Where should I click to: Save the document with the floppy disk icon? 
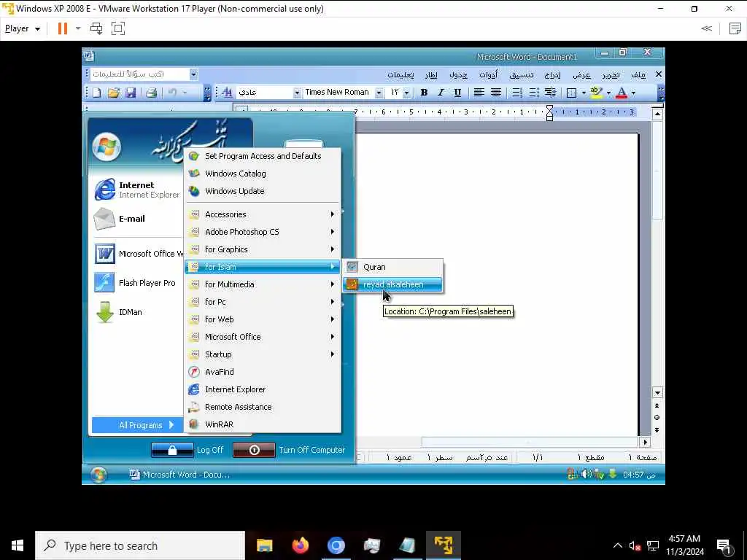pyautogui.click(x=131, y=93)
